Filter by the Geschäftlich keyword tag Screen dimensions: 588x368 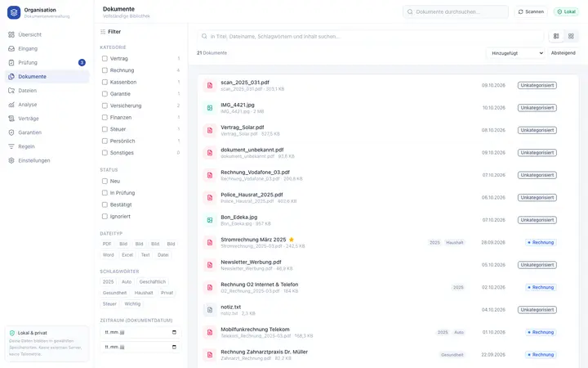[x=152, y=281]
